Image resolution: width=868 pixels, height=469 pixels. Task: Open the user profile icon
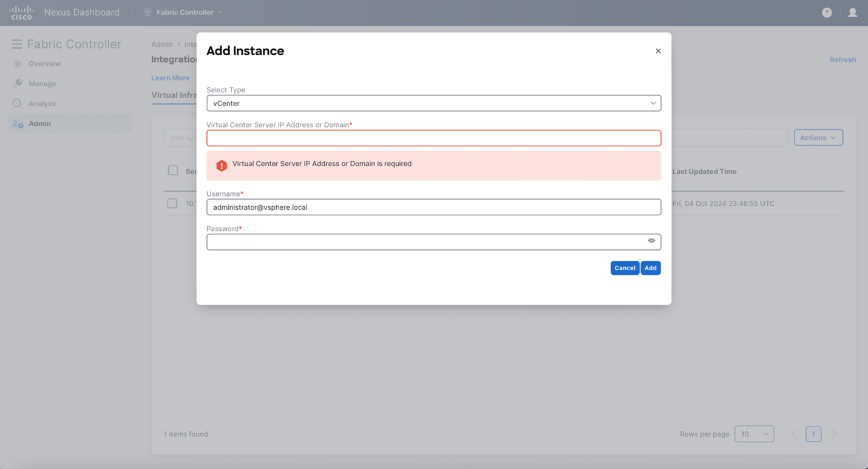click(x=852, y=12)
